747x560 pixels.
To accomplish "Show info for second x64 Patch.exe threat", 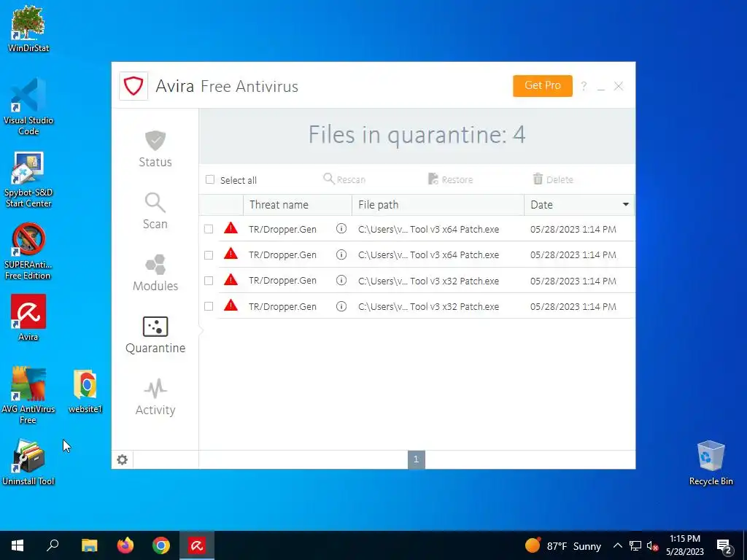I will tap(341, 254).
